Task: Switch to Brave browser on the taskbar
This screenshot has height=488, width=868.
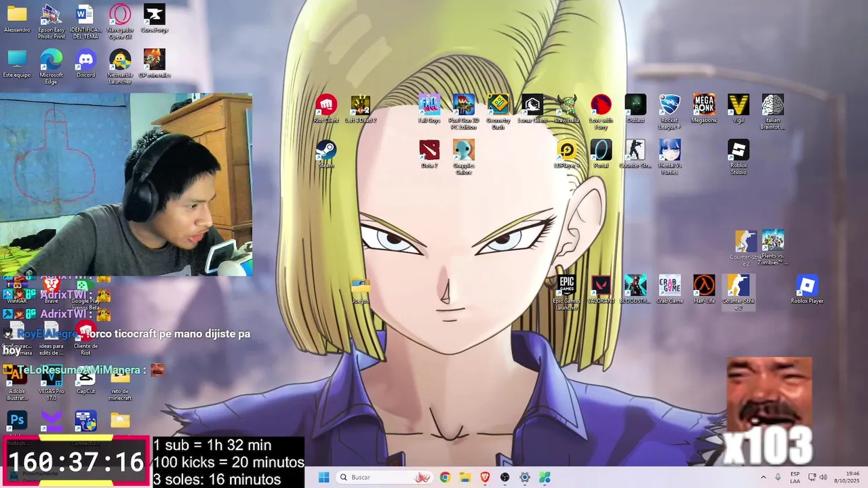Action: click(x=485, y=477)
